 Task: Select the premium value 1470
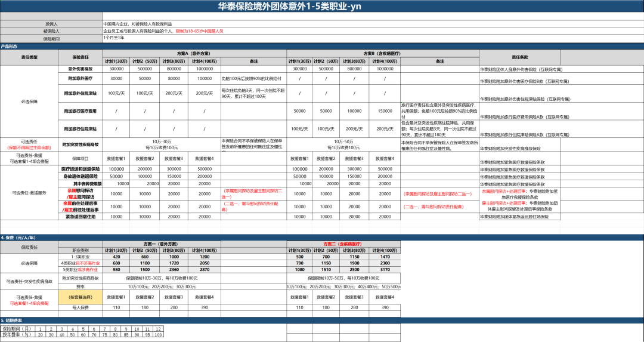pyautogui.click(x=385, y=257)
